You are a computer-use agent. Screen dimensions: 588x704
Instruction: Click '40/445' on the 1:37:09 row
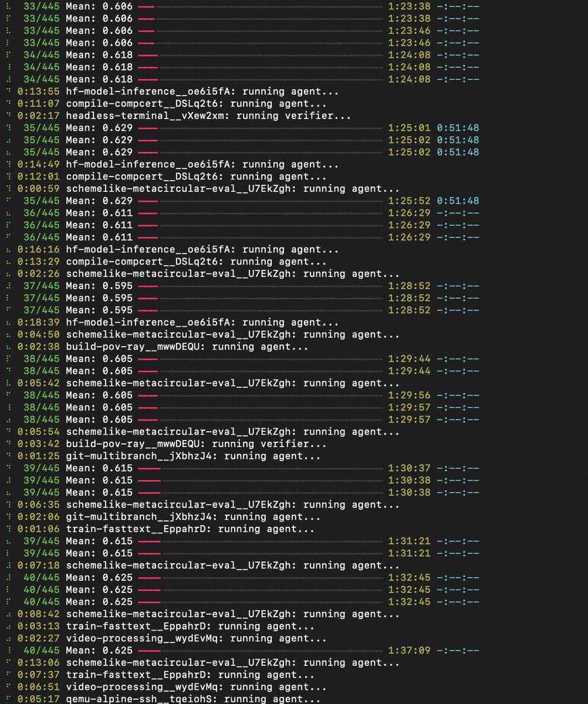coord(42,651)
